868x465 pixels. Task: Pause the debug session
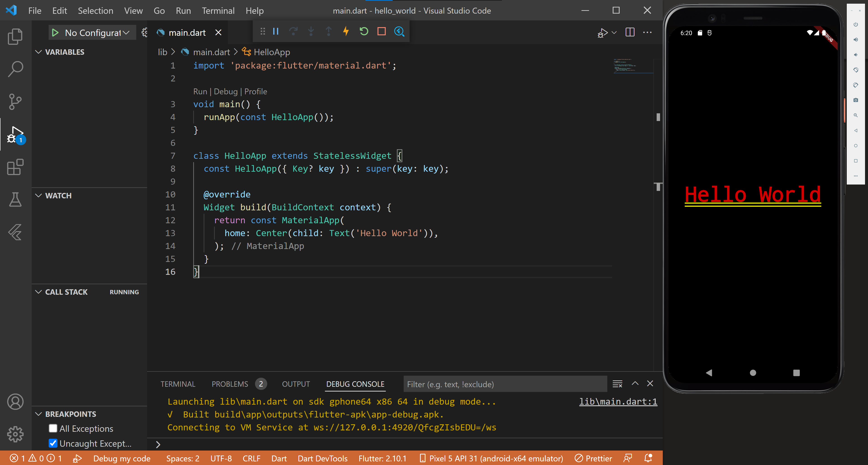pos(276,32)
